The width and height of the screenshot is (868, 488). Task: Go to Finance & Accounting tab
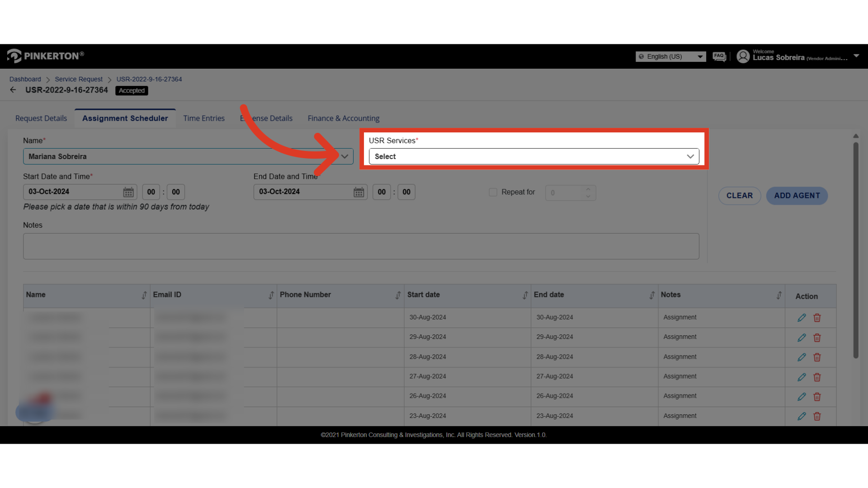click(344, 118)
